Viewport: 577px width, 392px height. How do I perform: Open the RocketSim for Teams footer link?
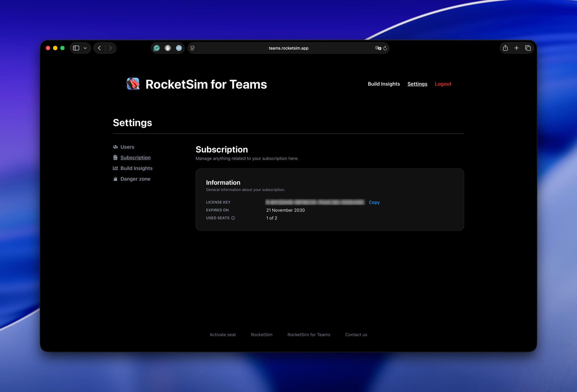[x=309, y=335]
